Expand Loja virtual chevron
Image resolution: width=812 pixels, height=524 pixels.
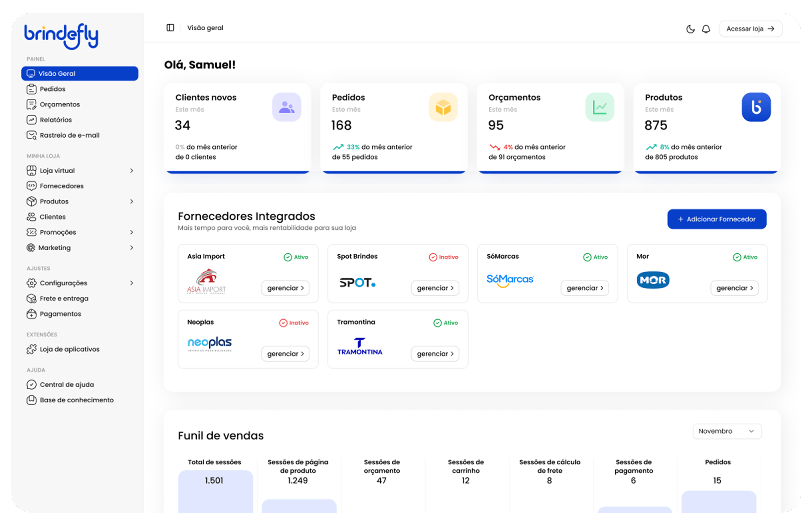[x=132, y=171]
